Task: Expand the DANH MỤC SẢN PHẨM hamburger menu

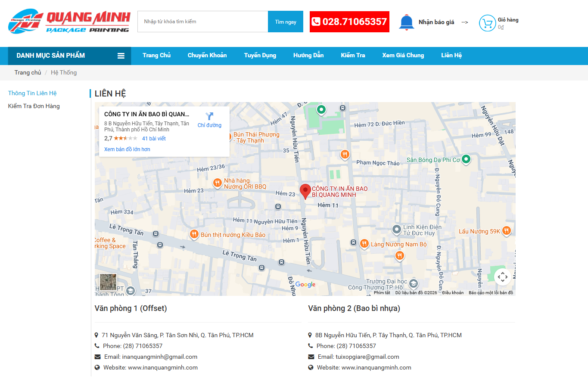Action: (x=122, y=56)
